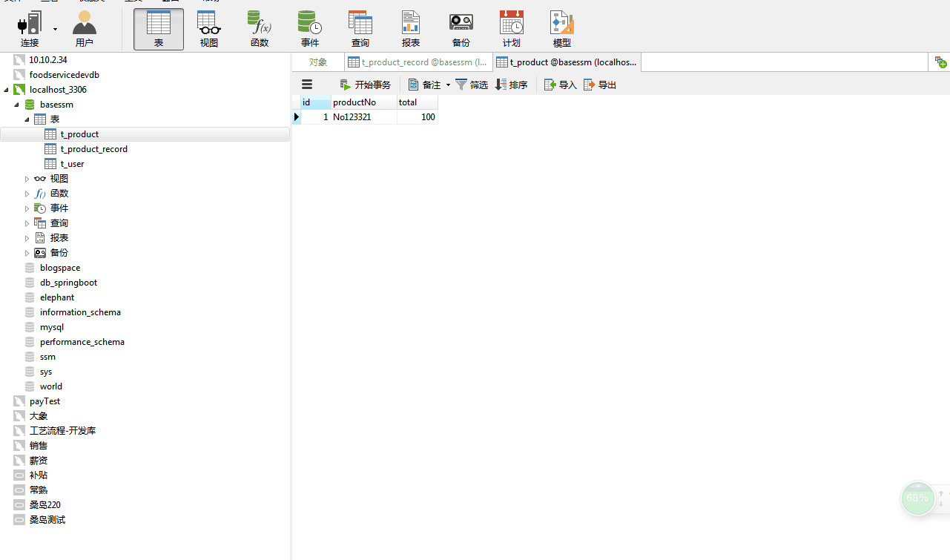This screenshot has width=950, height=560.
Task: Collapse the localhost_3306 connection node
Action: 7,90
